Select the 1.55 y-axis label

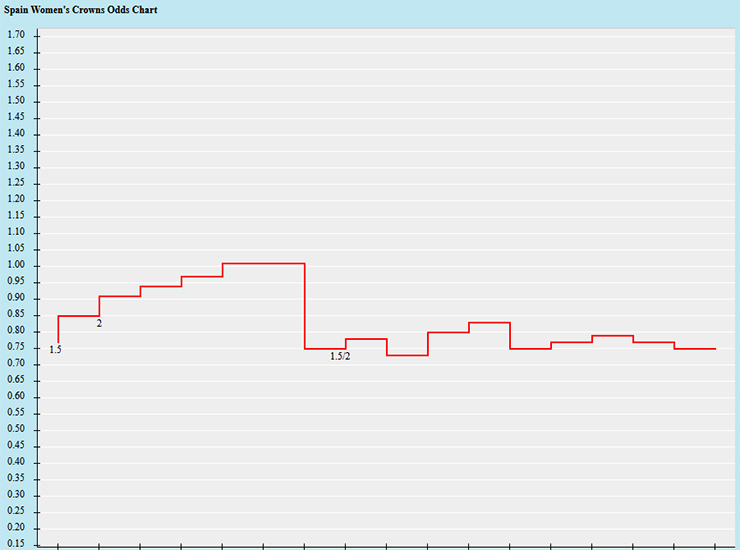click(16, 84)
